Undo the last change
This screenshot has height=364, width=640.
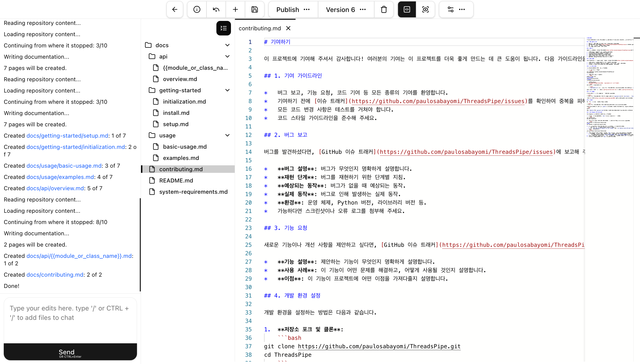pos(216,9)
